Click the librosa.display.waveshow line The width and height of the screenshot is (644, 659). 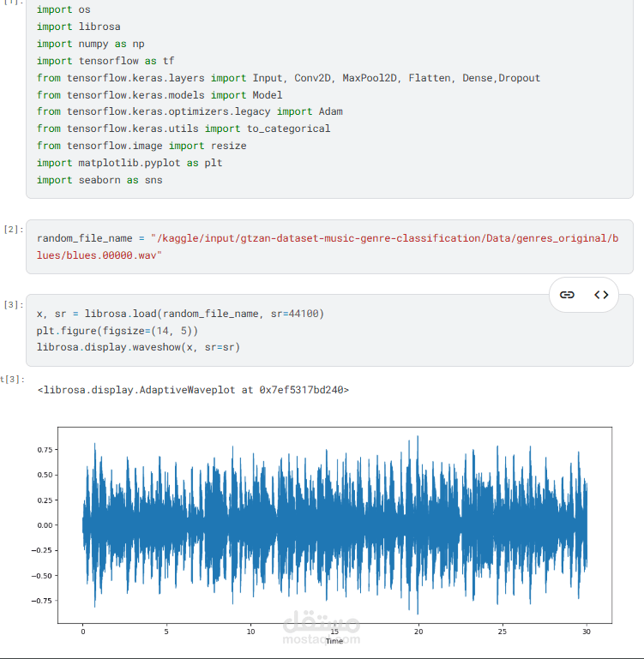pyautogui.click(x=138, y=347)
